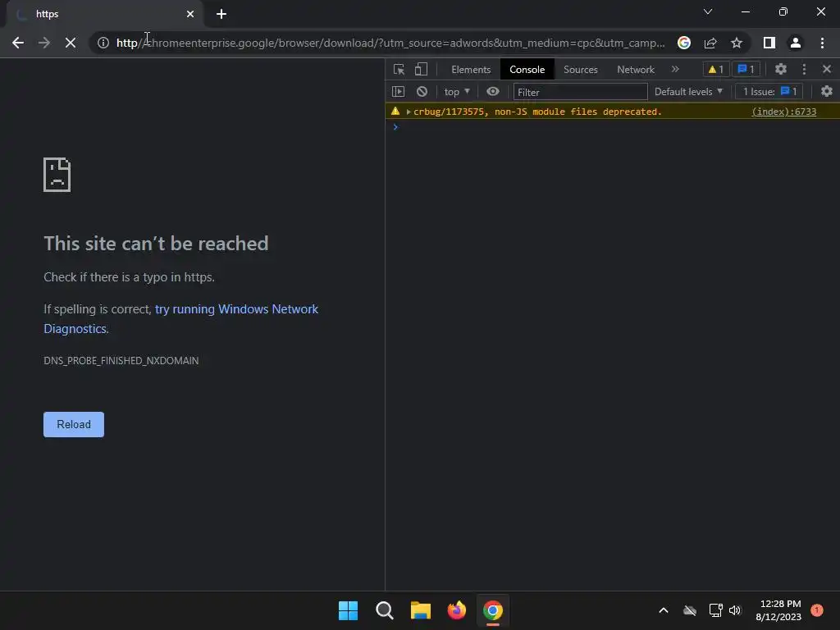Screen dimensions: 840x630
Task: Open the notification badge
Action: 817,610
